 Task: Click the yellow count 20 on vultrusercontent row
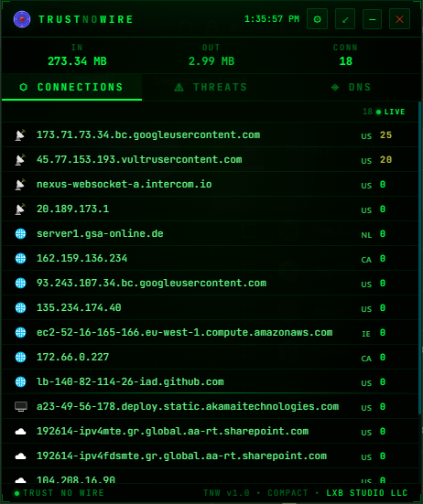point(385,160)
